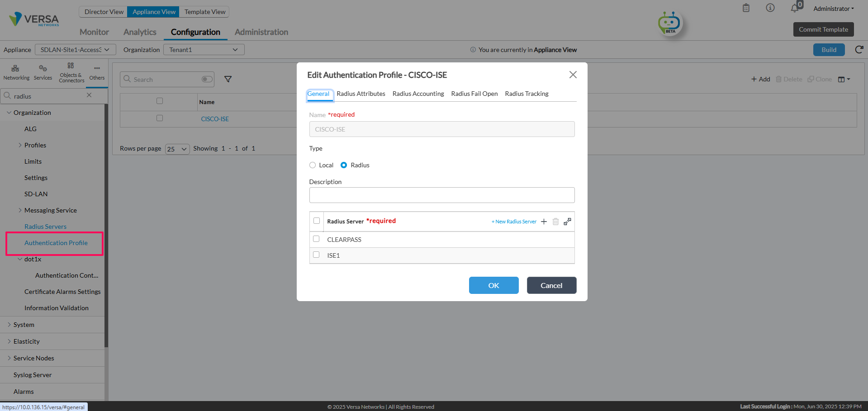This screenshot has width=868, height=411.
Task: Open the Monitor main menu
Action: pyautogui.click(x=94, y=32)
